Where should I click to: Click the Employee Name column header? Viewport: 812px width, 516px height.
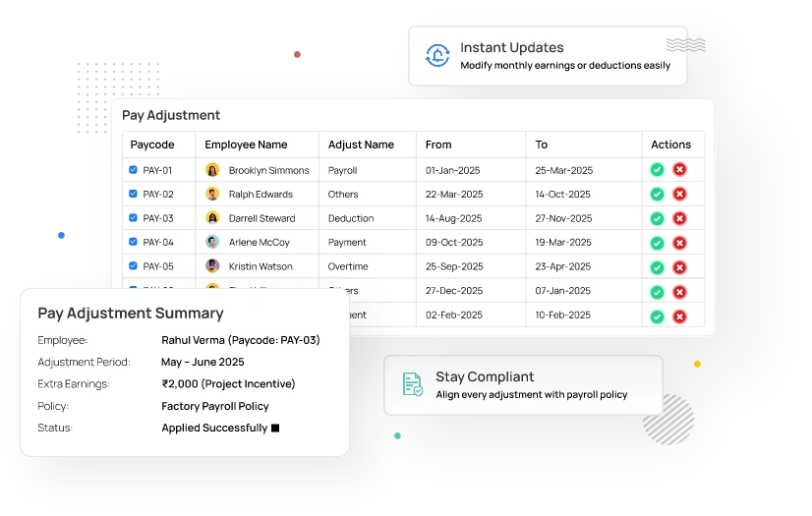click(246, 144)
